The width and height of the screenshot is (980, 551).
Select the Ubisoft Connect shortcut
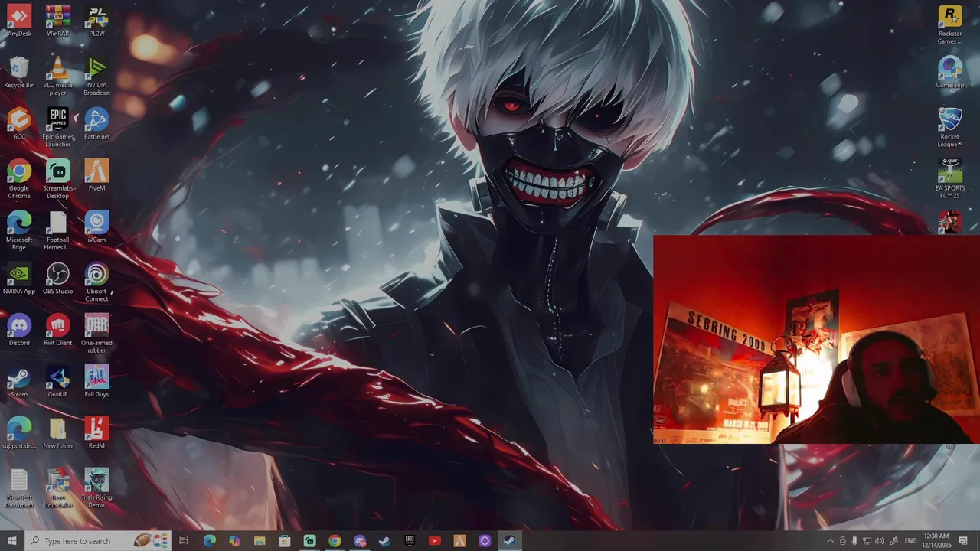[96, 281]
